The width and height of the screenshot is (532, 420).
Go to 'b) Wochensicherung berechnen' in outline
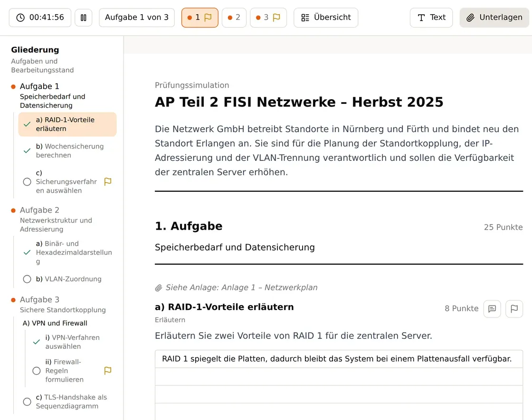pos(67,151)
